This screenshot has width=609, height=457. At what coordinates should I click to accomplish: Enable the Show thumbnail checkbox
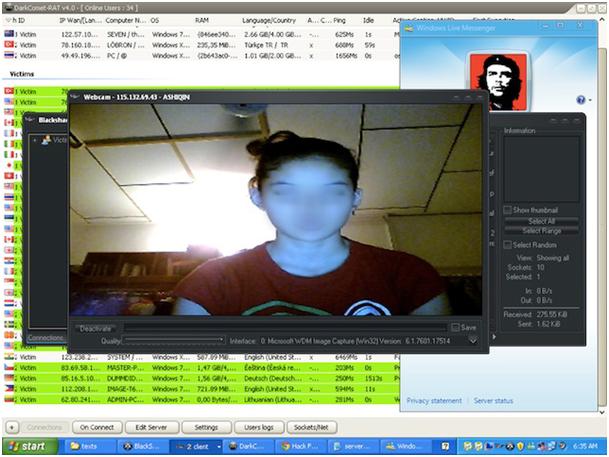(x=508, y=210)
